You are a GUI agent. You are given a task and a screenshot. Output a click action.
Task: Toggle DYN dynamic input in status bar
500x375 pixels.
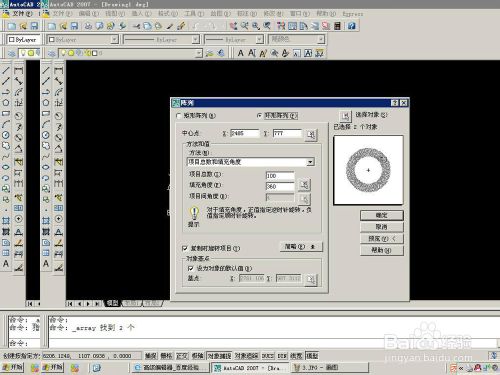pyautogui.click(x=282, y=356)
